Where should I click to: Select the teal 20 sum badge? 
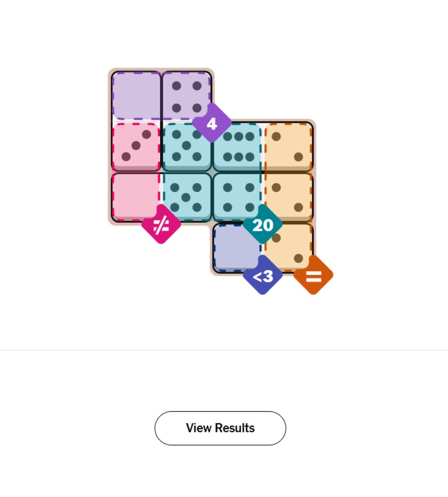[x=262, y=225]
